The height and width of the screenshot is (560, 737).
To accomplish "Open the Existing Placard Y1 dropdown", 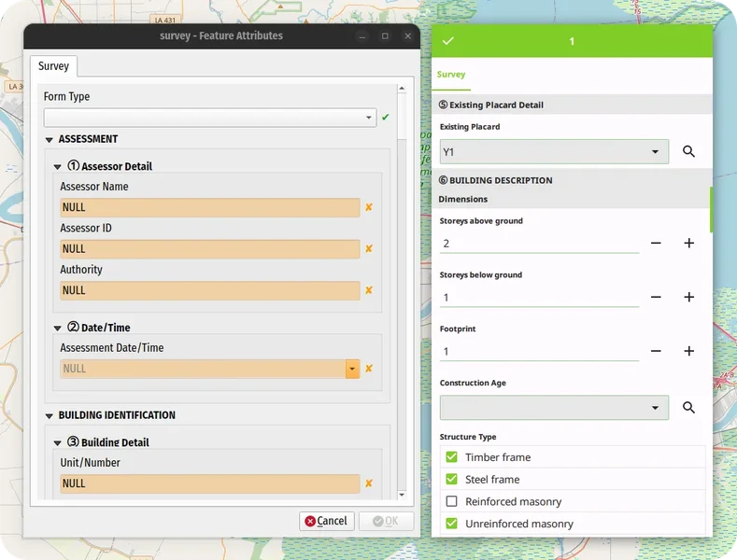I will point(654,151).
